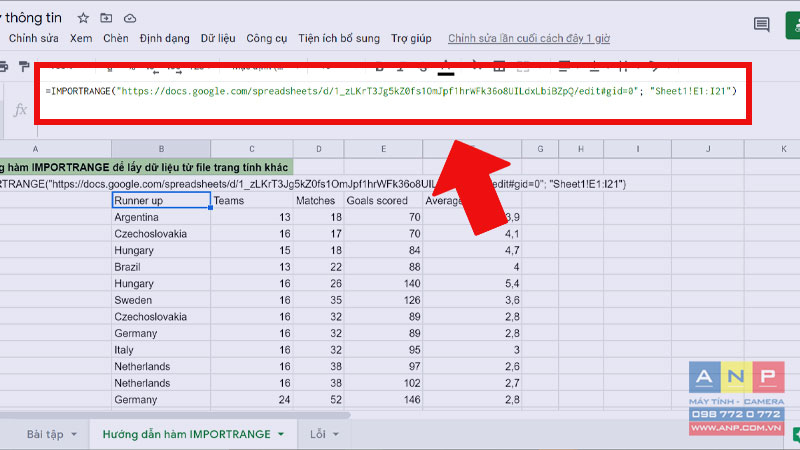Select the "Brazil" cell
Screen dimensions: 800x450
pyautogui.click(x=161, y=267)
